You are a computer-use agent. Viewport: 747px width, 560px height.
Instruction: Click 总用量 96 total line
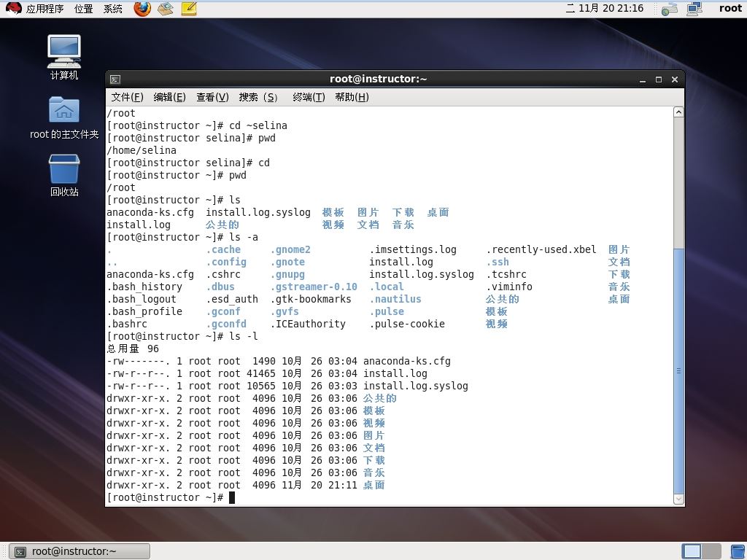pos(133,349)
